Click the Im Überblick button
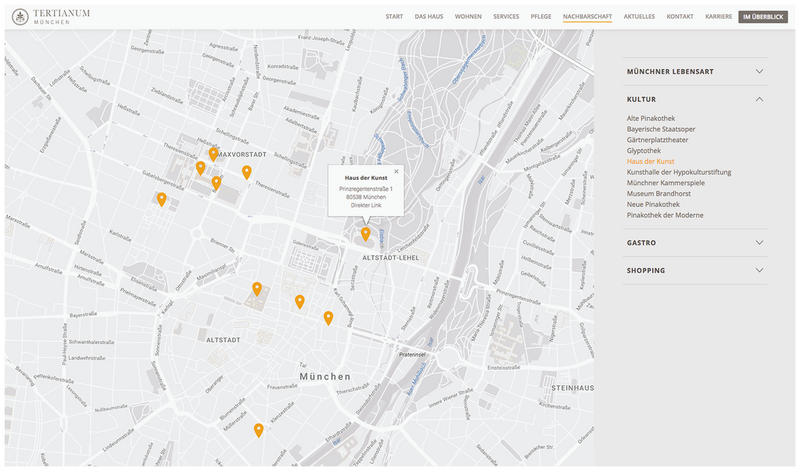This screenshot has height=471, width=800. pyautogui.click(x=763, y=17)
